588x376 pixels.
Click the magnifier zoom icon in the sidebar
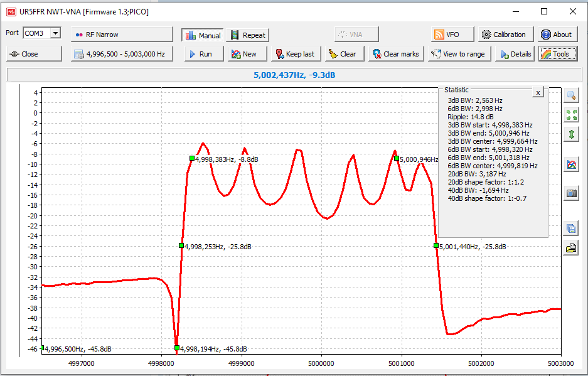571,95
